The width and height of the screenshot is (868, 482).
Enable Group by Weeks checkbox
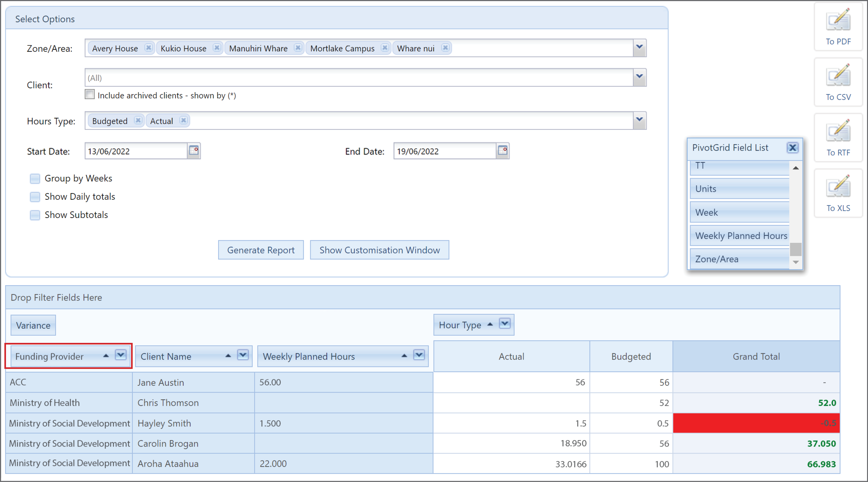pyautogui.click(x=35, y=178)
